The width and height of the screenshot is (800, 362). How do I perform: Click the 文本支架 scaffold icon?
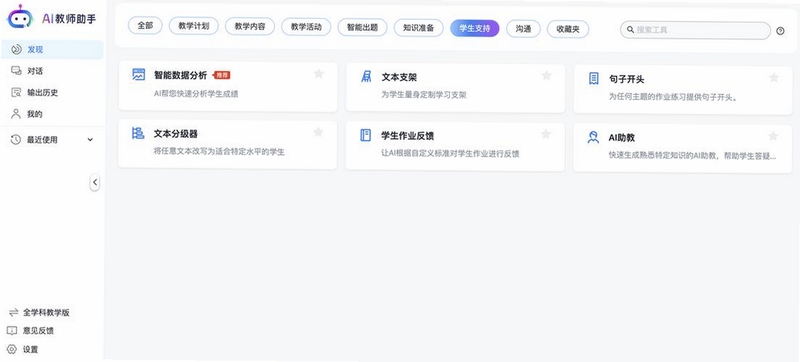(366, 76)
